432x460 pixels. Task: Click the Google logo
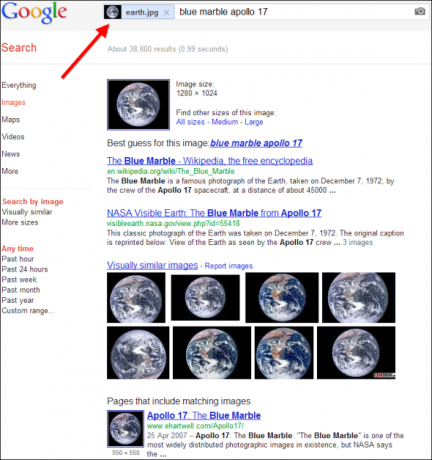(34, 13)
